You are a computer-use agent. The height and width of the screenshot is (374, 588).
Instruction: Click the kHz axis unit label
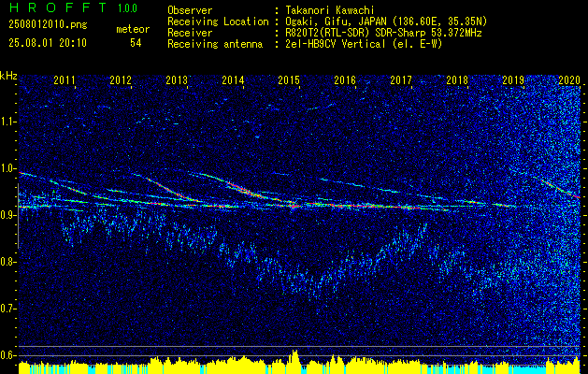8,76
